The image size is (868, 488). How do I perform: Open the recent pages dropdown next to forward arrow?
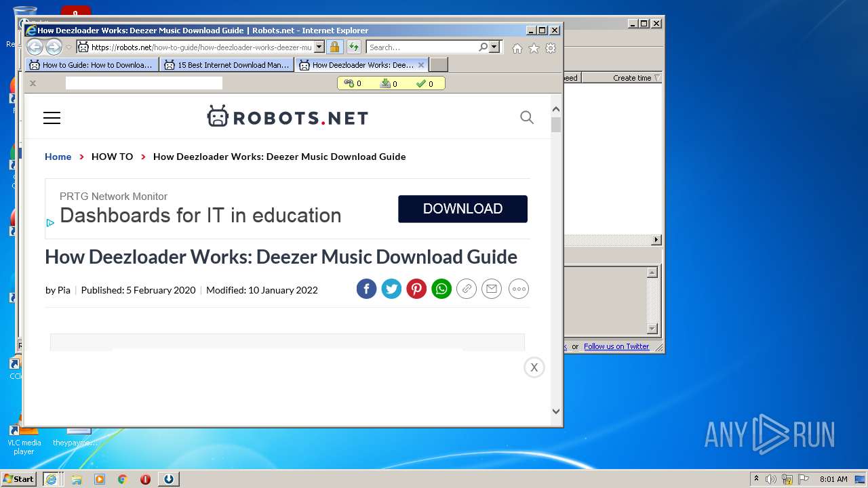[68, 47]
